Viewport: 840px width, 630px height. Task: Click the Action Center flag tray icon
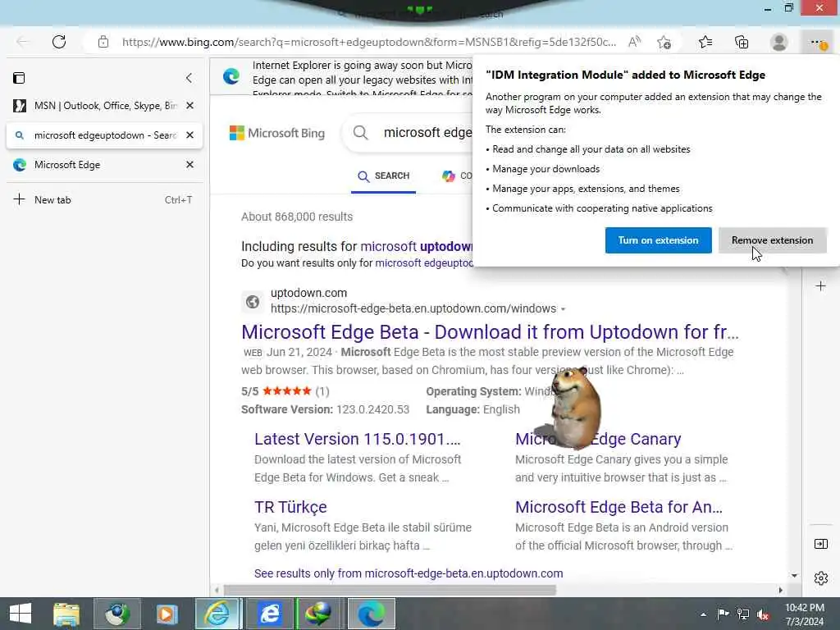coord(724,614)
